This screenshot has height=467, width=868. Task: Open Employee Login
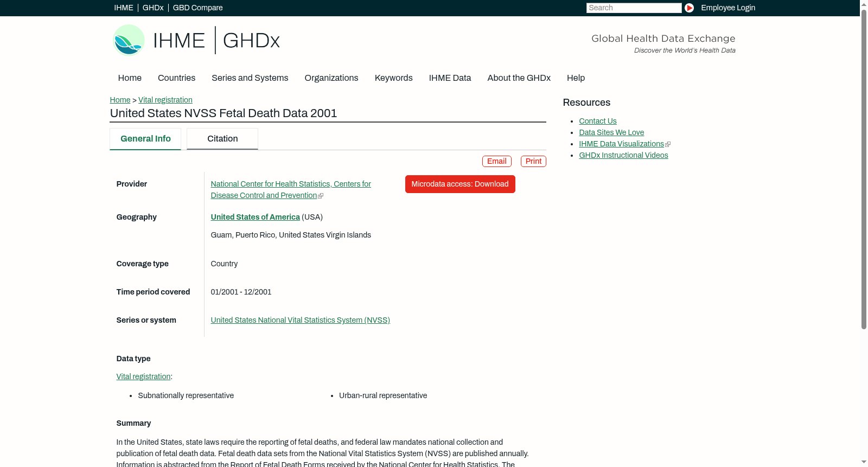tap(728, 8)
